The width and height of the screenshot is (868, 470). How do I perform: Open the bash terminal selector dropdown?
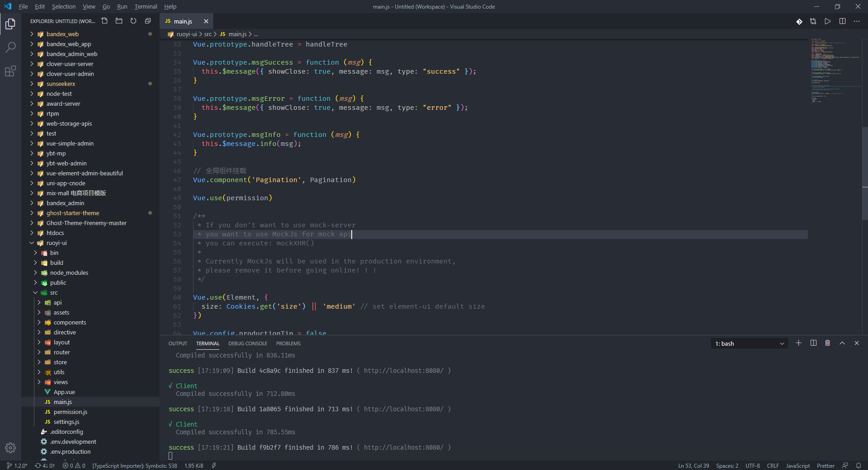point(749,344)
